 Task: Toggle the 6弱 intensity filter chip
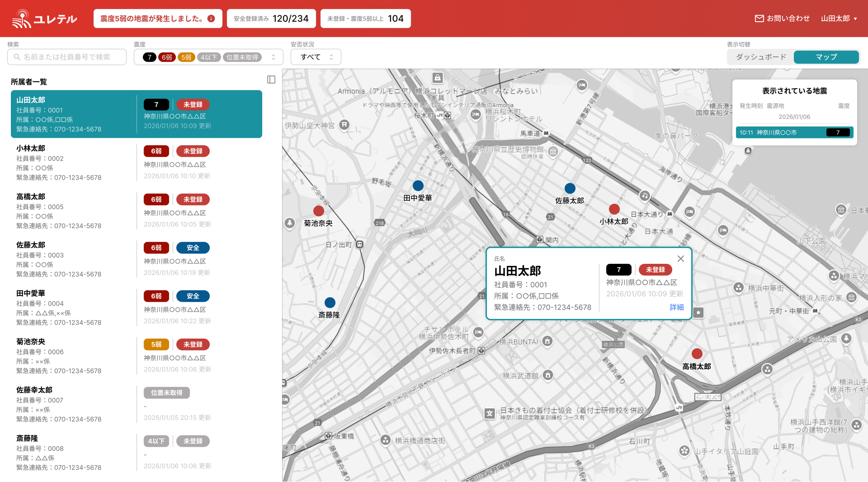[x=167, y=57]
